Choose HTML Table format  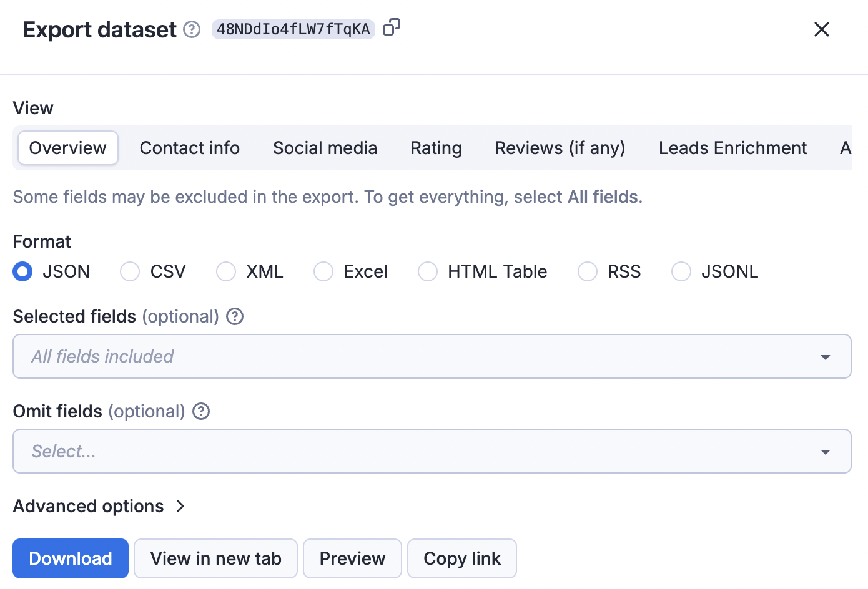(428, 271)
